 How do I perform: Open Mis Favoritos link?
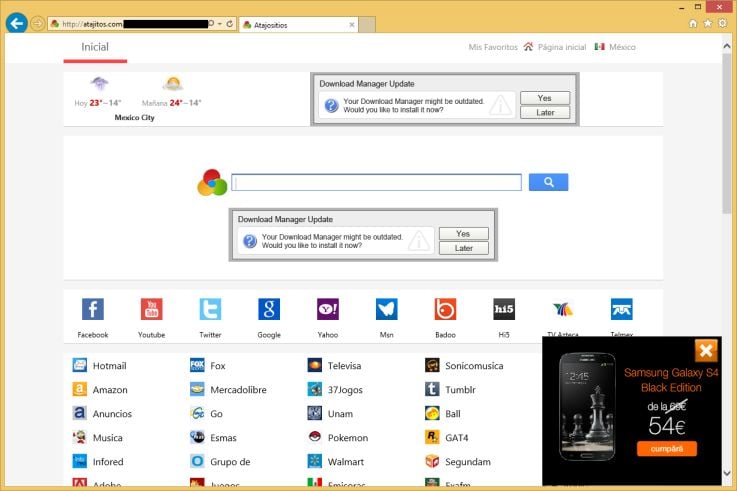493,47
